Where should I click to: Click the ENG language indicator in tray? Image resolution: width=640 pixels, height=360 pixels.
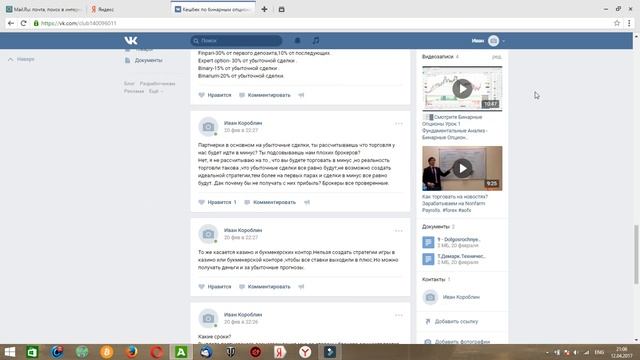pyautogui.click(x=599, y=352)
